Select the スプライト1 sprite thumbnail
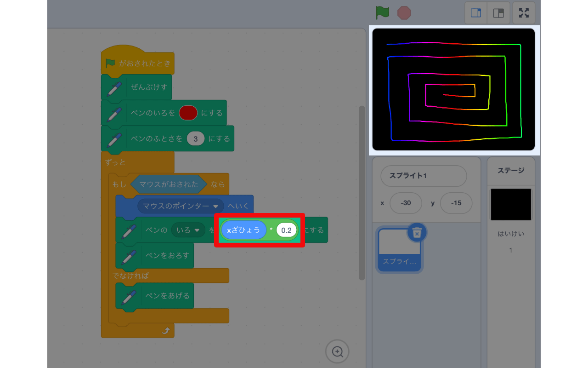This screenshot has height=368, width=588. click(399, 250)
